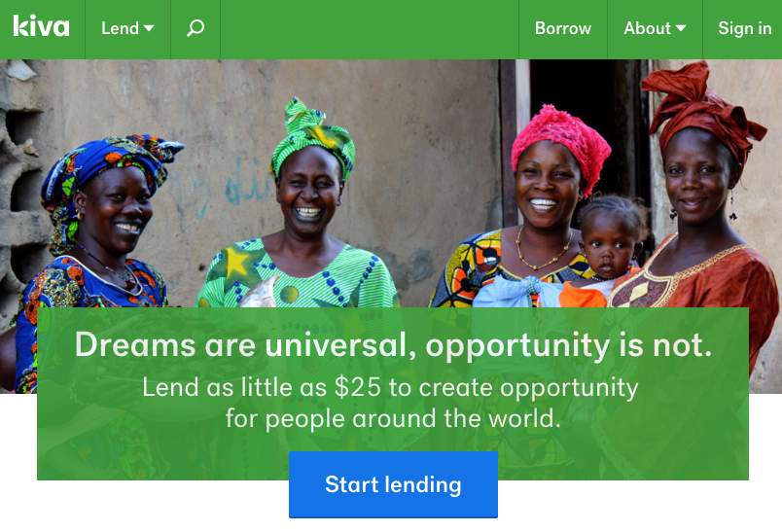Click the Kiva logo
782x532 pixels.
pos(42,26)
